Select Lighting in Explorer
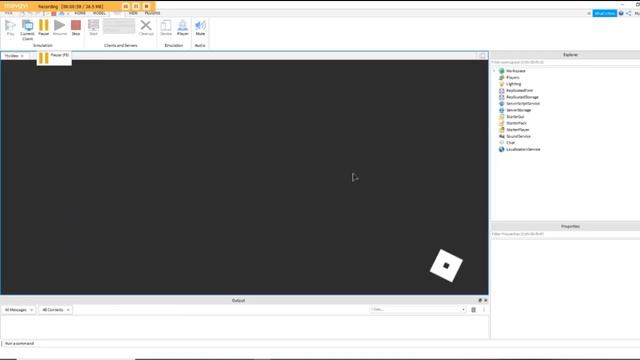The height and width of the screenshot is (360, 640). click(x=513, y=84)
